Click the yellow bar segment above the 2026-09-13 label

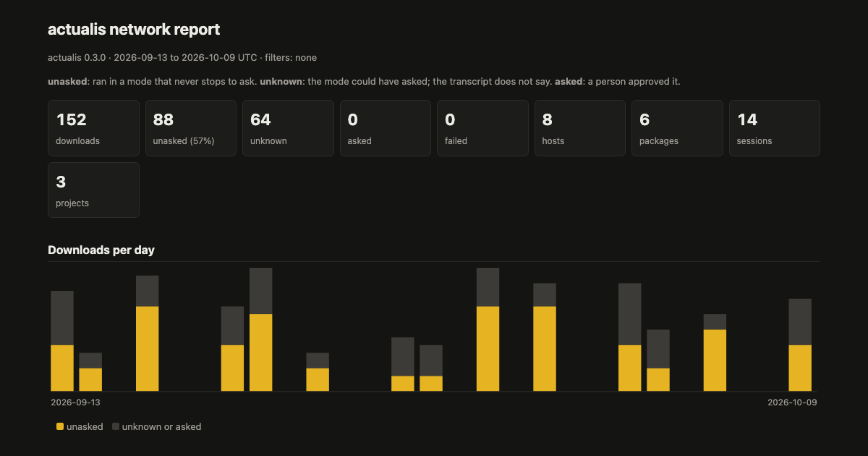(x=62, y=368)
